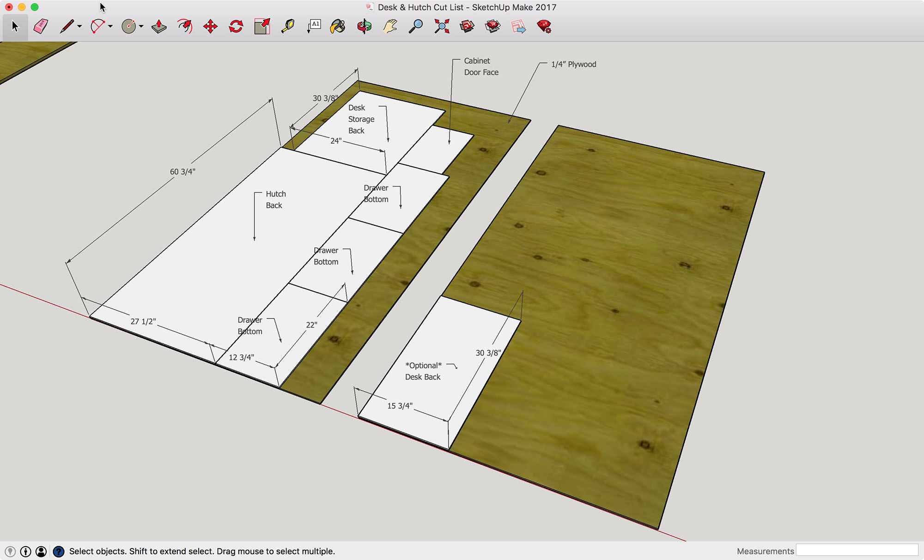The width and height of the screenshot is (924, 560).
Task: Select the Move tool in toolbar
Action: click(x=210, y=26)
